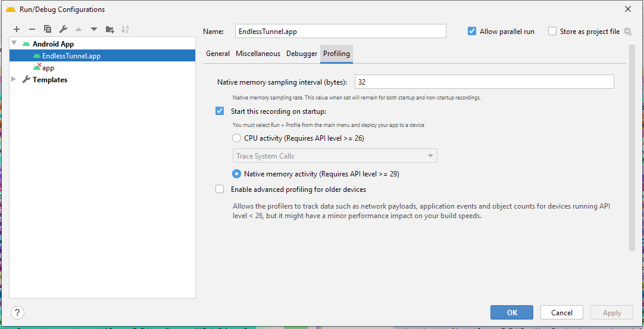Open edit templates wrench icon
The width and height of the screenshot is (644, 329).
(63, 29)
